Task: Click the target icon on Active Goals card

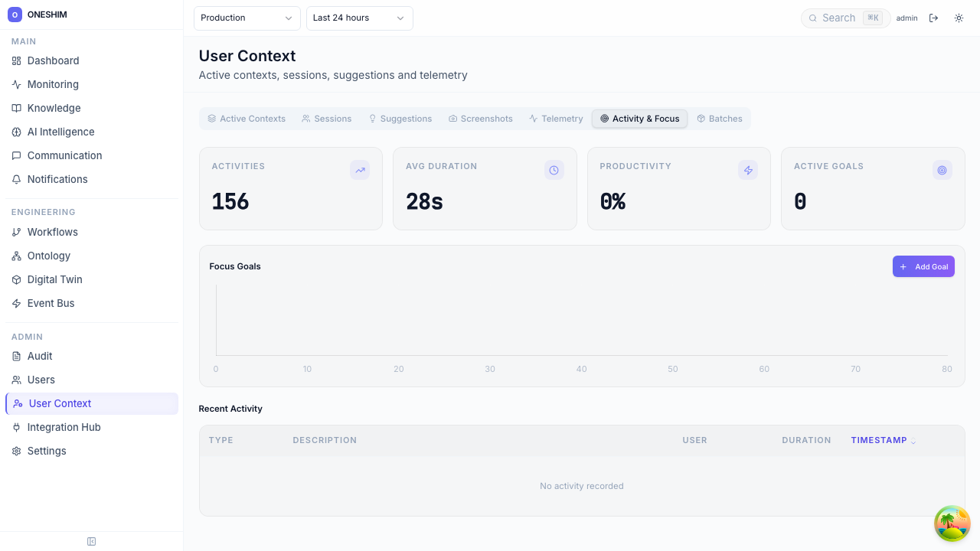Action: [942, 171]
